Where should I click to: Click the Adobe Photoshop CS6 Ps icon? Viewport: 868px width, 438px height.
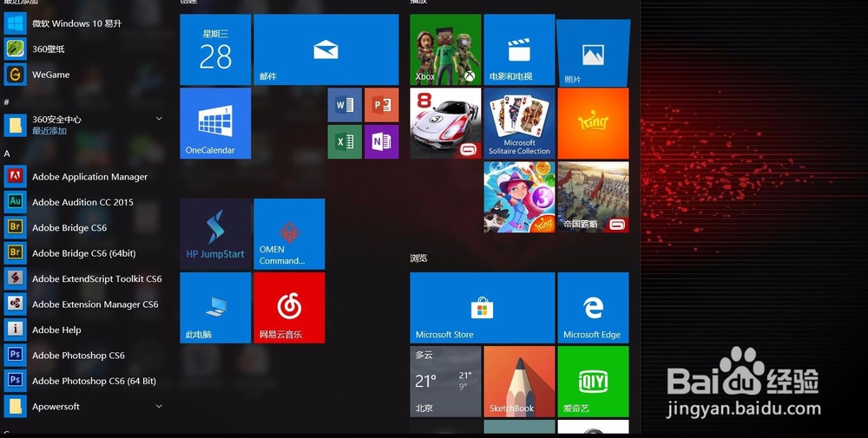(15, 355)
